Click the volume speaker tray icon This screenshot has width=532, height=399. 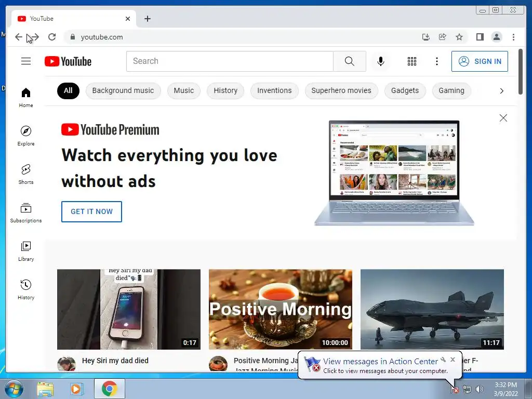(x=480, y=390)
